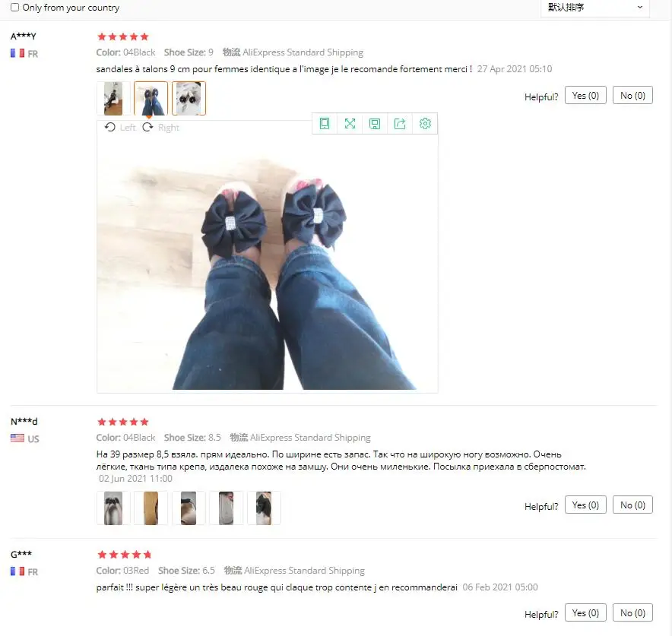Vote No on G*** red shoe review
This screenshot has height=636, width=672.
coord(632,613)
